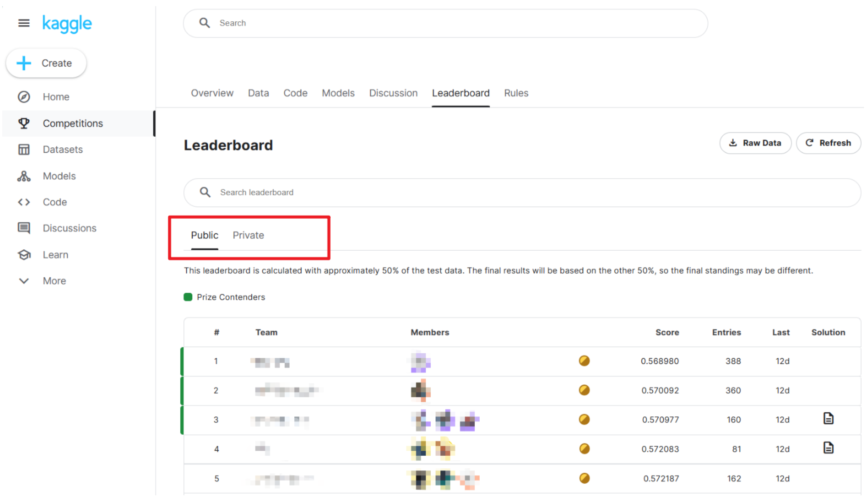Open the Discussion competition tab
The height and width of the screenshot is (503, 868).
tap(393, 93)
